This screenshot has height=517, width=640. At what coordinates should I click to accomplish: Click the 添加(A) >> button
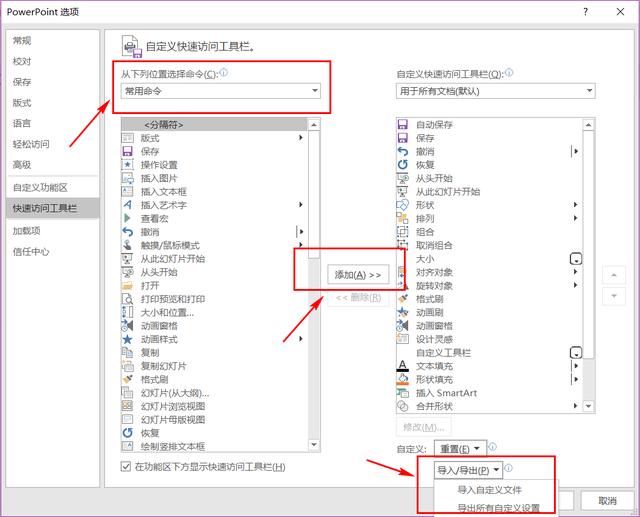coord(358,275)
